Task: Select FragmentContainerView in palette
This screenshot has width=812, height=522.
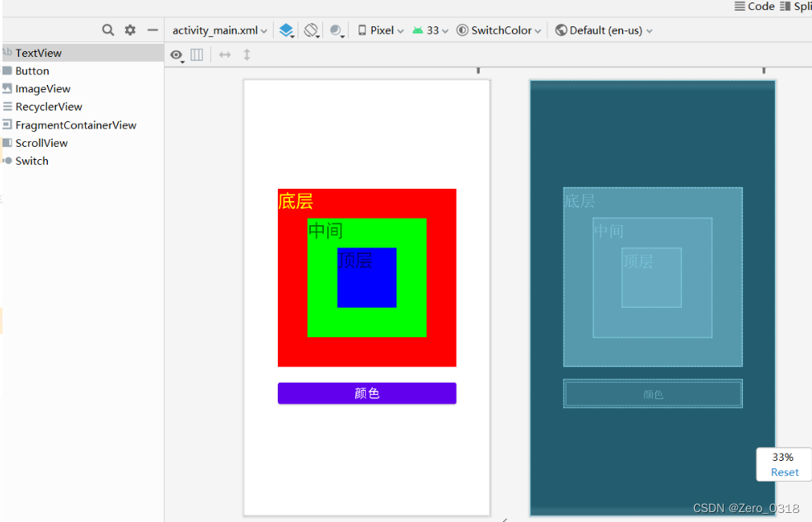Action: click(x=83, y=125)
